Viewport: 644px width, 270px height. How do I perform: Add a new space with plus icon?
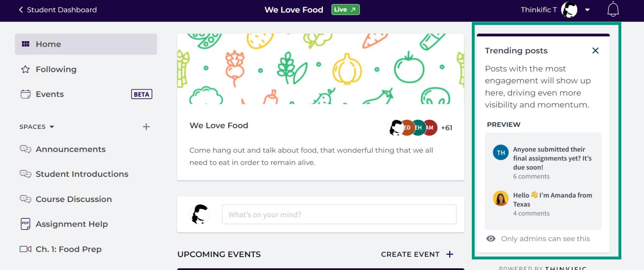pos(146,127)
